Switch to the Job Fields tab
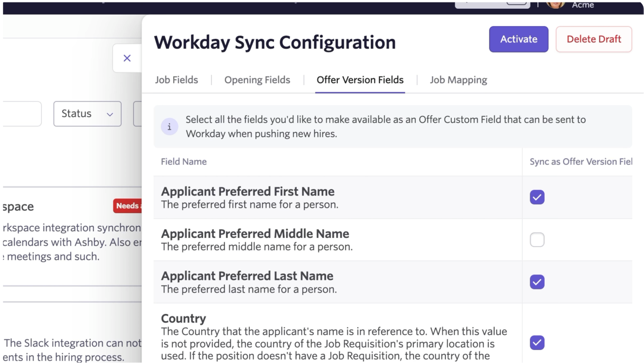Screen dimensions: 644x363 point(176,80)
